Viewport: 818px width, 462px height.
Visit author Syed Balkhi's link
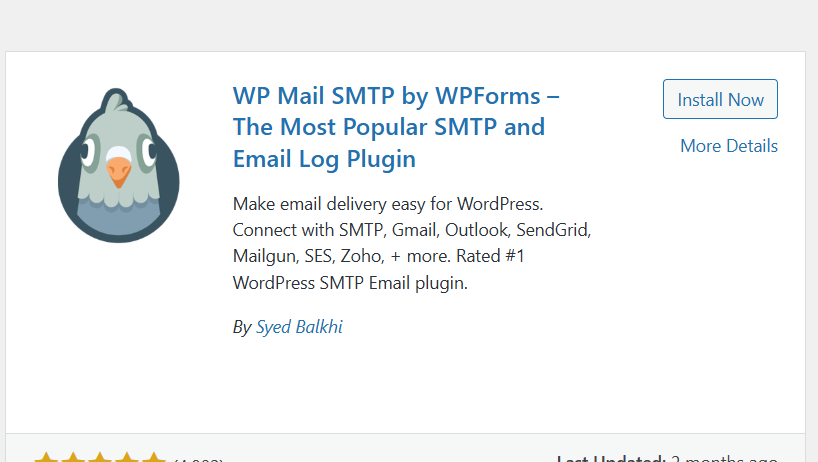(299, 327)
